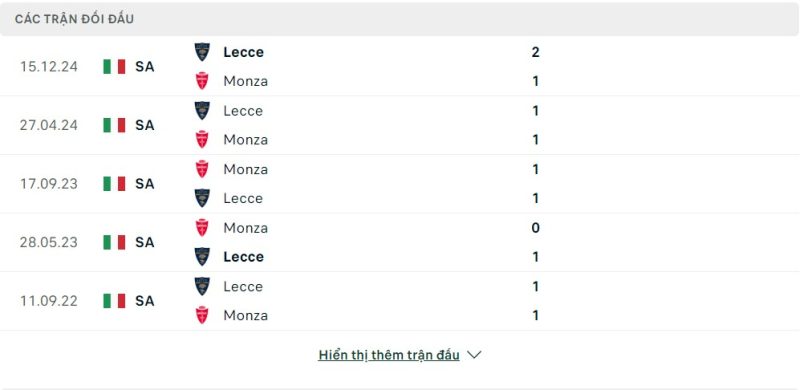Click Lecce crest in 15.12.24 match
This screenshot has width=800, height=390.
pos(202,52)
